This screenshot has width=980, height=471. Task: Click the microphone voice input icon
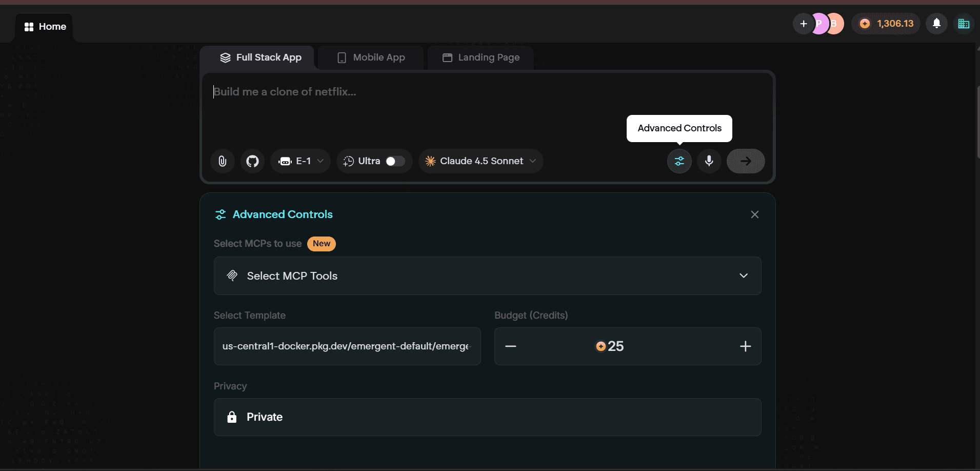pos(709,161)
